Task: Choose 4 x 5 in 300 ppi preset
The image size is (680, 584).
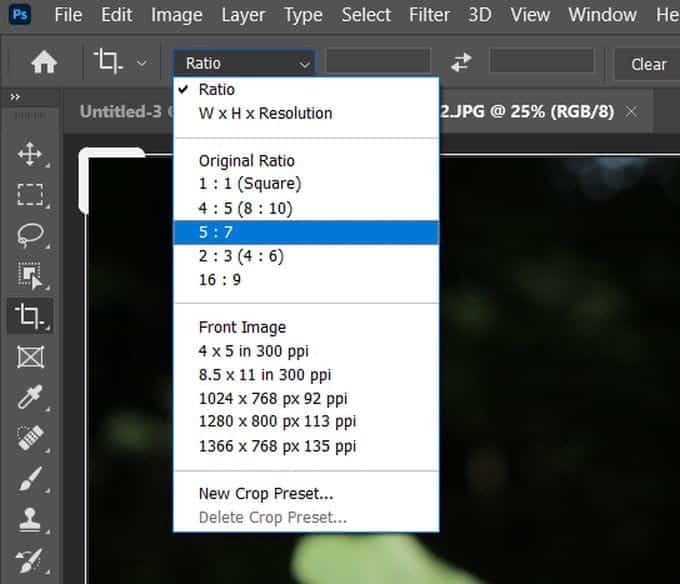Action: [306, 351]
